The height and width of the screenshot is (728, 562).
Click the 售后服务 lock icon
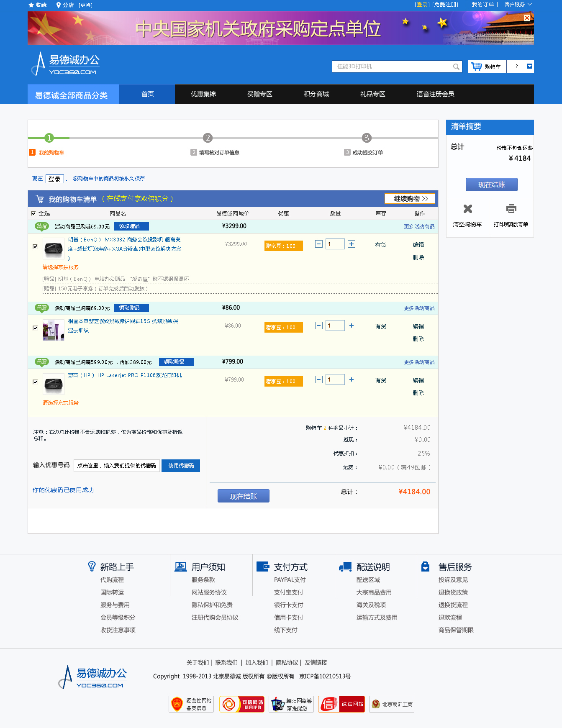(426, 567)
